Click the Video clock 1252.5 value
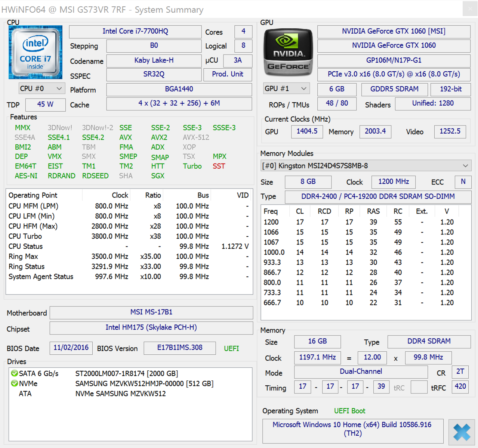This screenshot has height=448, width=478. coord(450,131)
